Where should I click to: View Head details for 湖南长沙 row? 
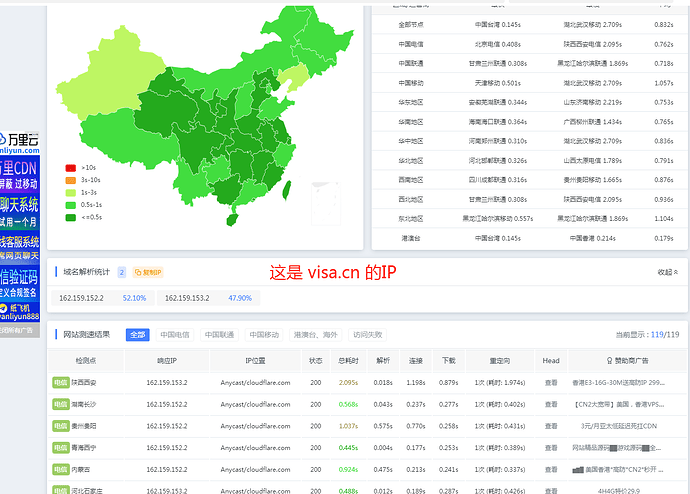551,404
